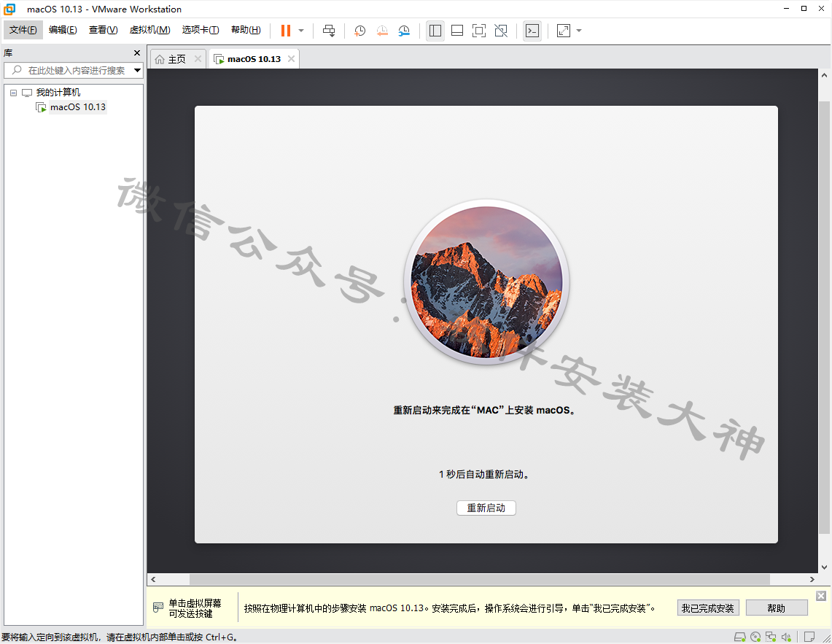Dismiss the yellow installation hint bar

click(821, 596)
